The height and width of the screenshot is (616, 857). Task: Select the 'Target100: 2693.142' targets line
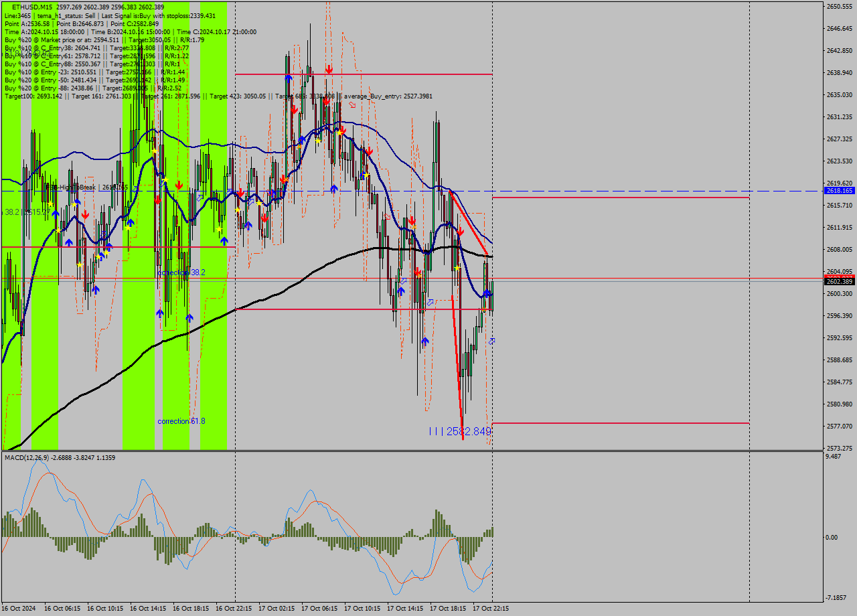tap(218, 96)
